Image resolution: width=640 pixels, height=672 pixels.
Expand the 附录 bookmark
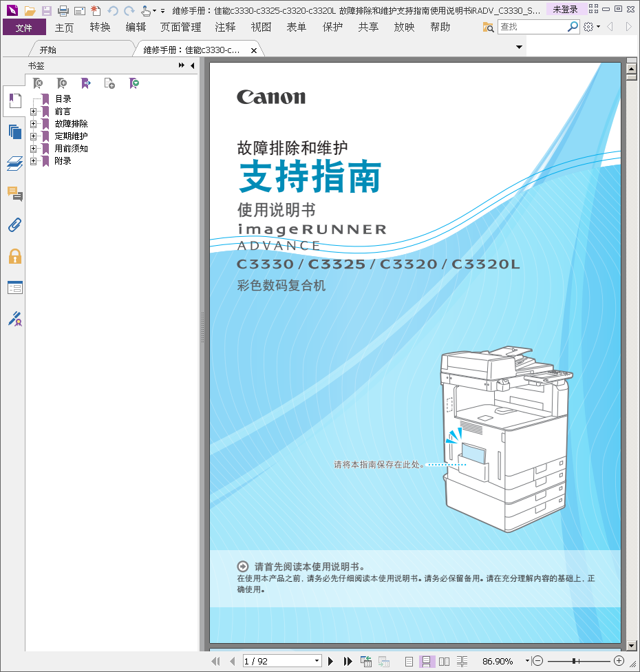point(34,161)
